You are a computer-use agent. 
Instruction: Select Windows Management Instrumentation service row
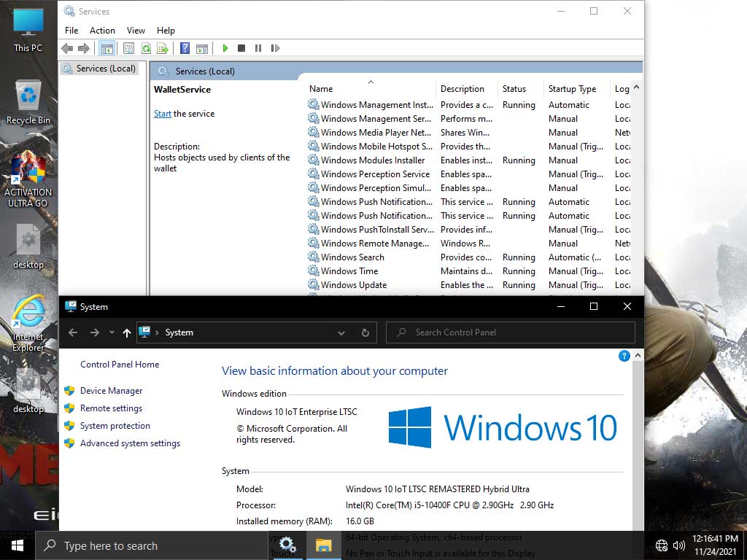click(x=469, y=105)
